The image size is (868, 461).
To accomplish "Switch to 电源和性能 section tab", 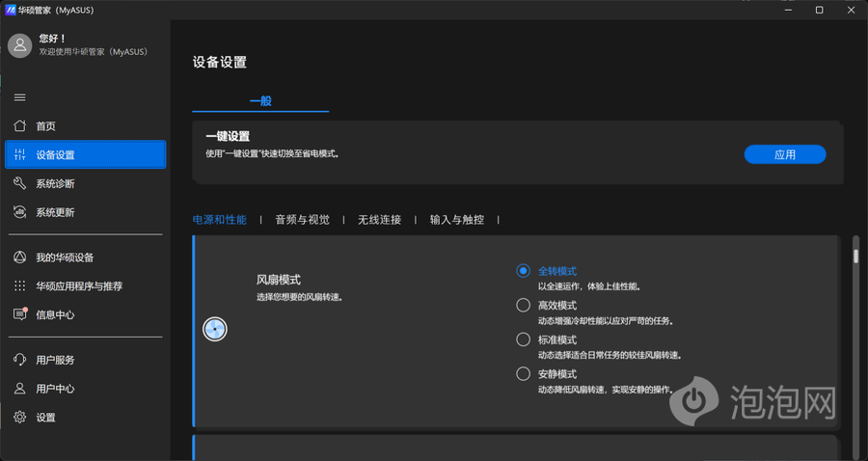I will (x=219, y=220).
